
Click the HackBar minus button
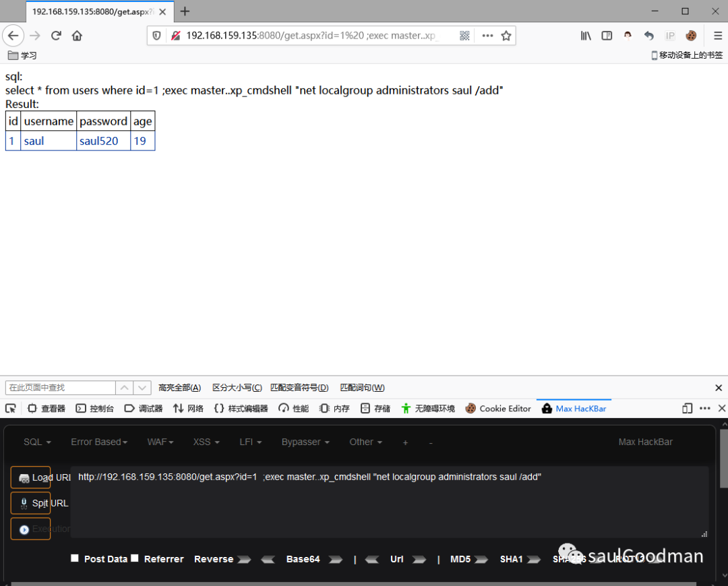pos(431,443)
